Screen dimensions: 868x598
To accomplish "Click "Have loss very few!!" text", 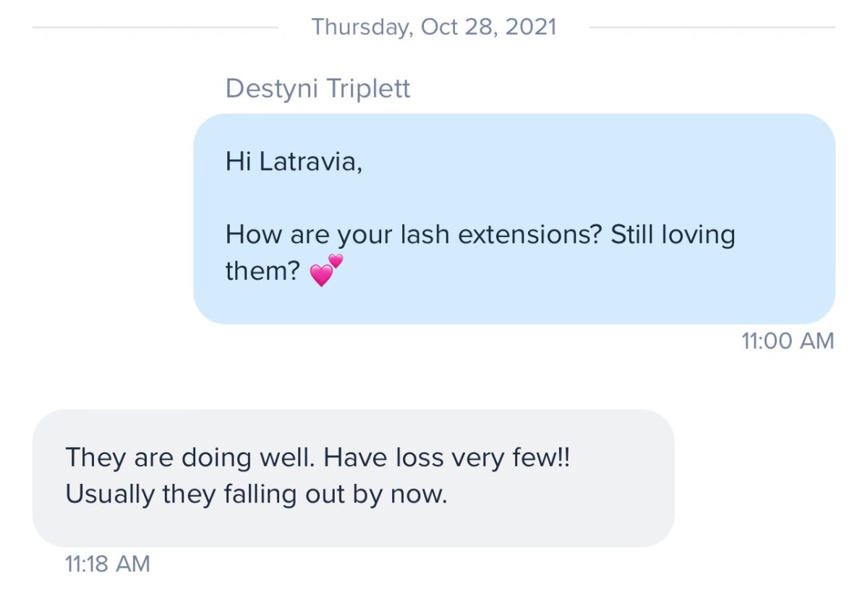I will tap(447, 458).
